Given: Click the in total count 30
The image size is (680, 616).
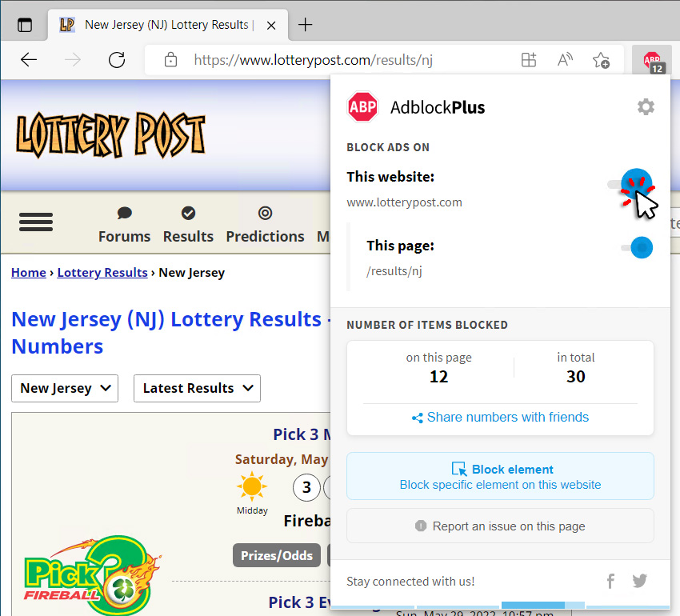Looking at the screenshot, I should [575, 377].
